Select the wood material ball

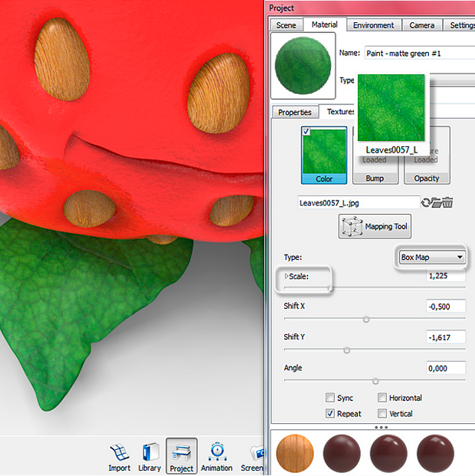point(295,453)
